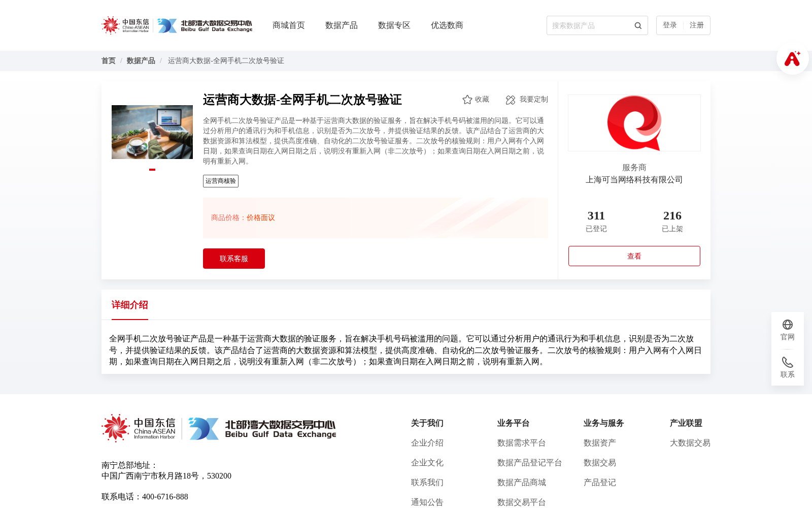Open the footer 数据需求平台 link
The width and height of the screenshot is (812, 508).
click(522, 443)
